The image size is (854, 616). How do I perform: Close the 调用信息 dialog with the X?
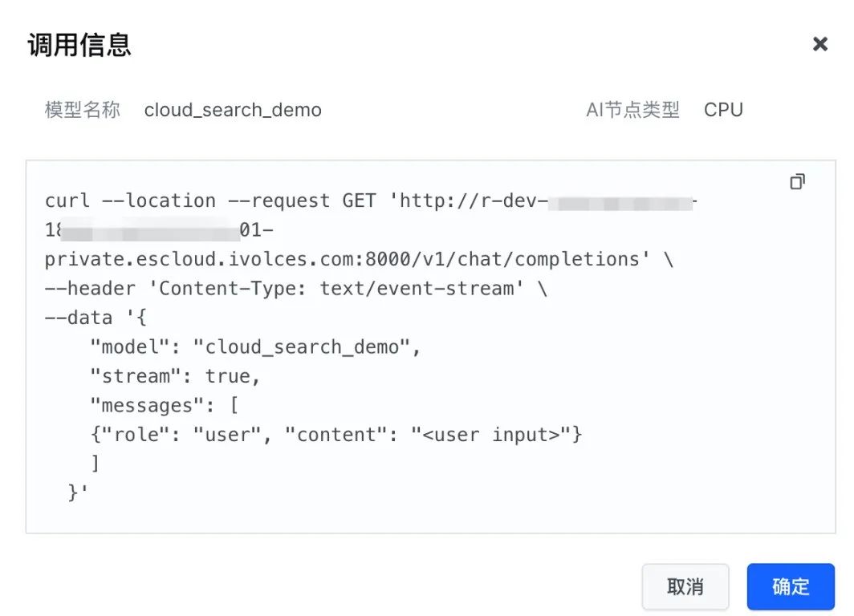[x=819, y=44]
